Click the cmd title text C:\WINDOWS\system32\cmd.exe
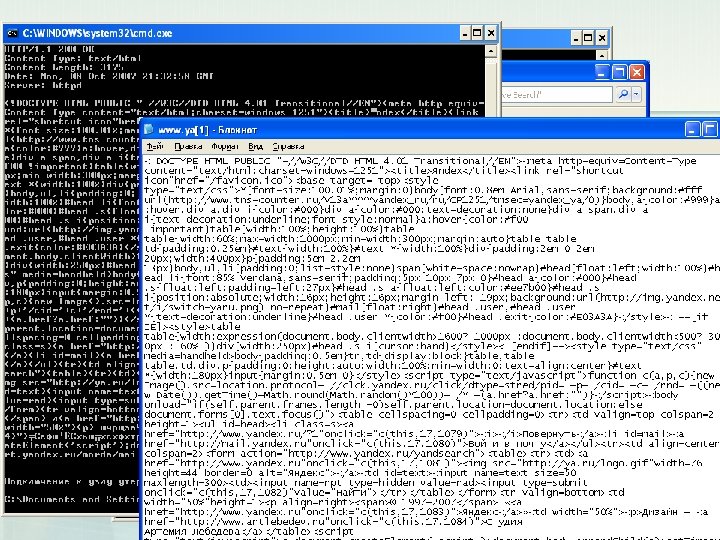 pos(97,33)
